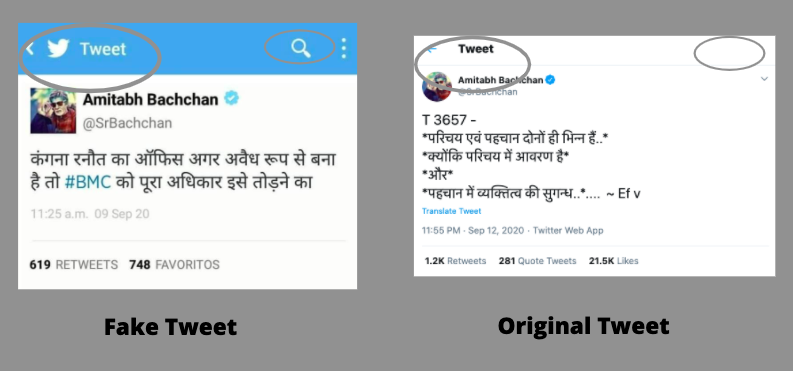The height and width of the screenshot is (371, 793).
Task: Open the three-dot overflow menu
Action: pyautogui.click(x=344, y=48)
